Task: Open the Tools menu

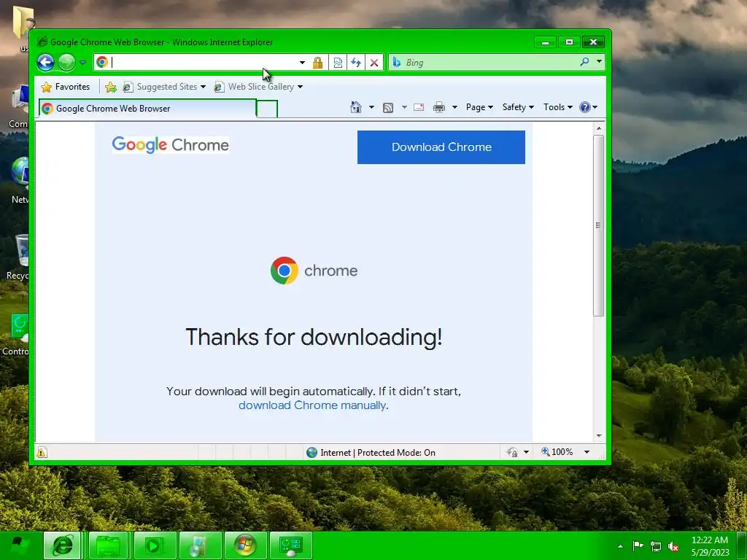Action: [x=558, y=107]
